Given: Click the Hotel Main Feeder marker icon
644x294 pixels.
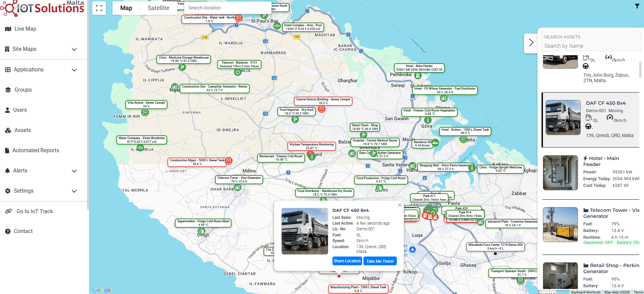Looking at the screenshot, I should click(x=418, y=76).
